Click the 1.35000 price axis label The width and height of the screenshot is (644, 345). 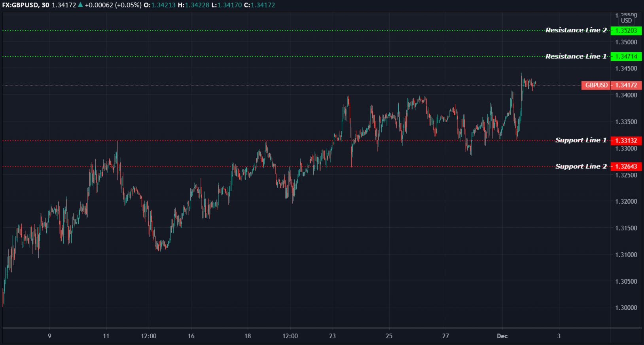(626, 42)
